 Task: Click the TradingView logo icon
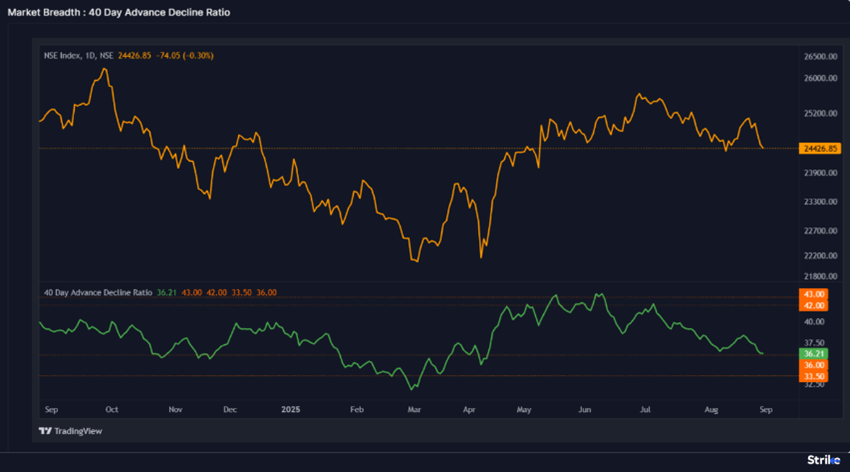(45, 431)
